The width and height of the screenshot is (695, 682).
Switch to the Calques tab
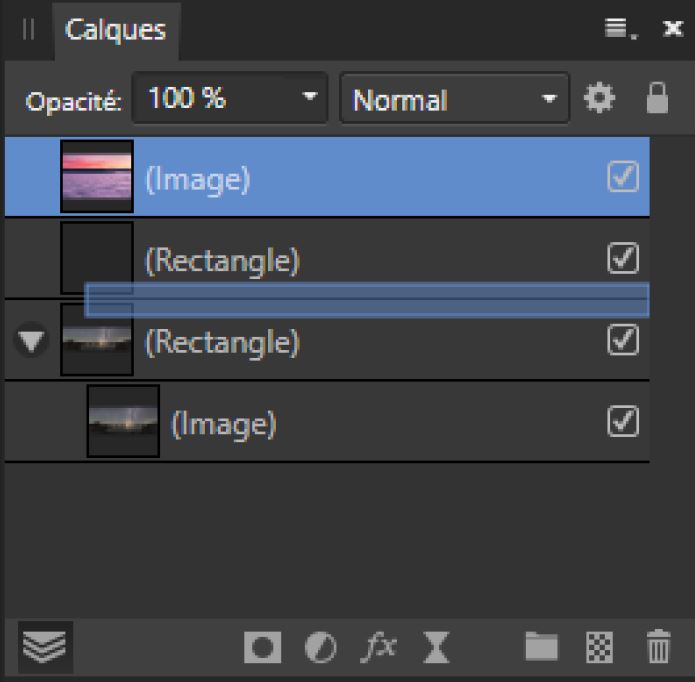(115, 30)
